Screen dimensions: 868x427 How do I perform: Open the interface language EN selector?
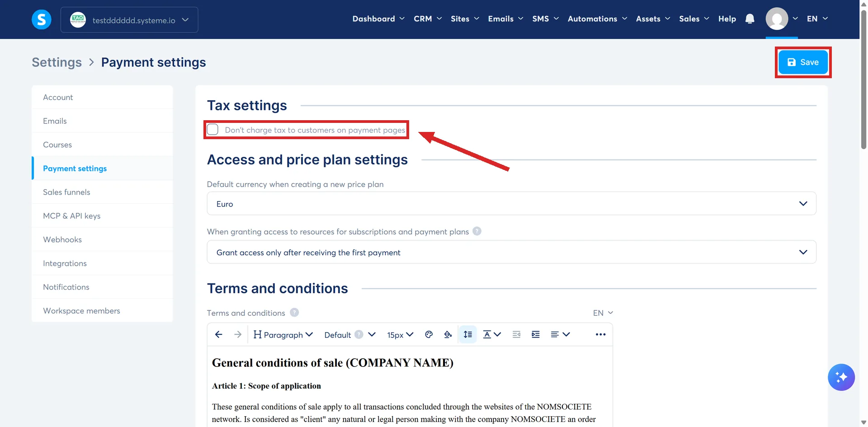tap(817, 19)
